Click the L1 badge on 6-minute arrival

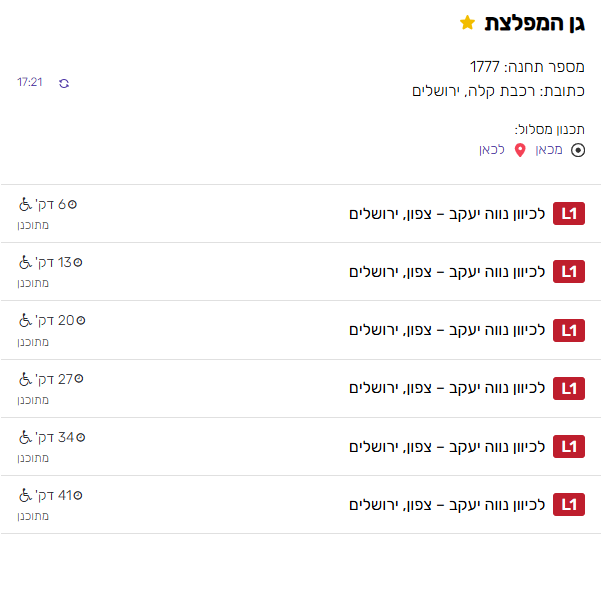point(569,214)
